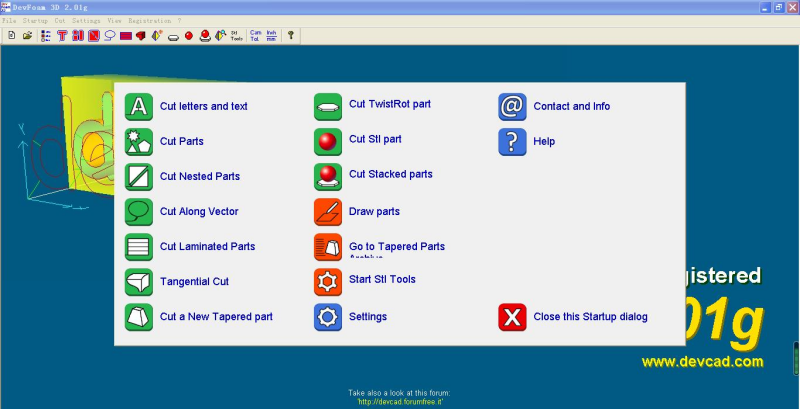
Task: Click the red sphere on base toolbar icon
Action: coord(205,36)
